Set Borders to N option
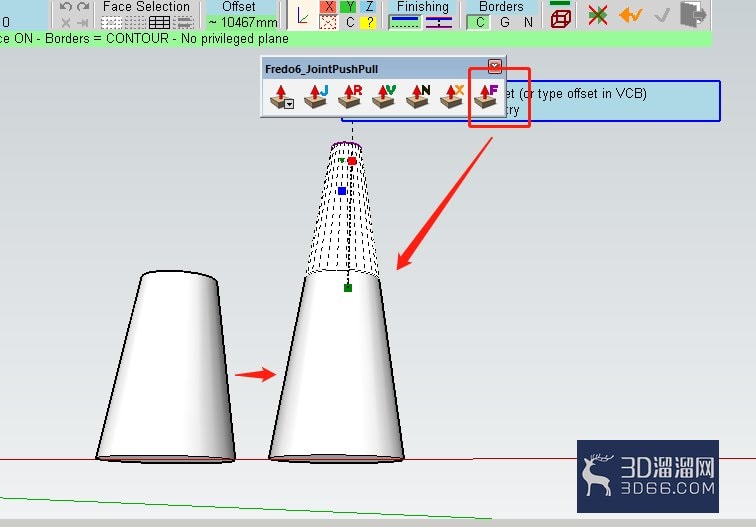This screenshot has width=756, height=527. (x=528, y=22)
